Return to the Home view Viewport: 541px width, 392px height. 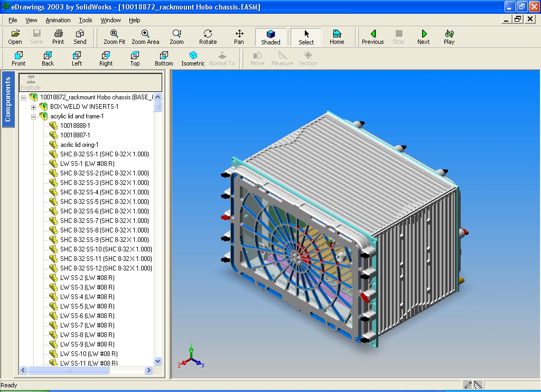(337, 38)
